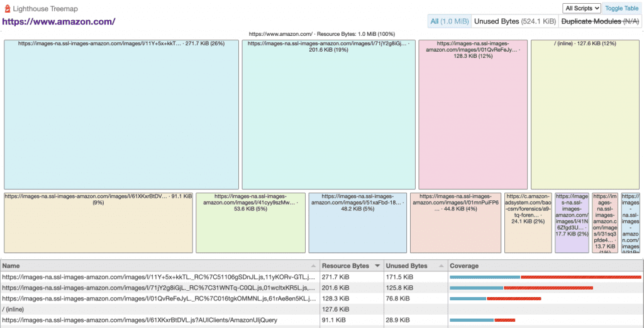This screenshot has width=644, height=328.
Task: Select the 201.6 KiB (19%) treemap node
Action: pyautogui.click(x=328, y=115)
